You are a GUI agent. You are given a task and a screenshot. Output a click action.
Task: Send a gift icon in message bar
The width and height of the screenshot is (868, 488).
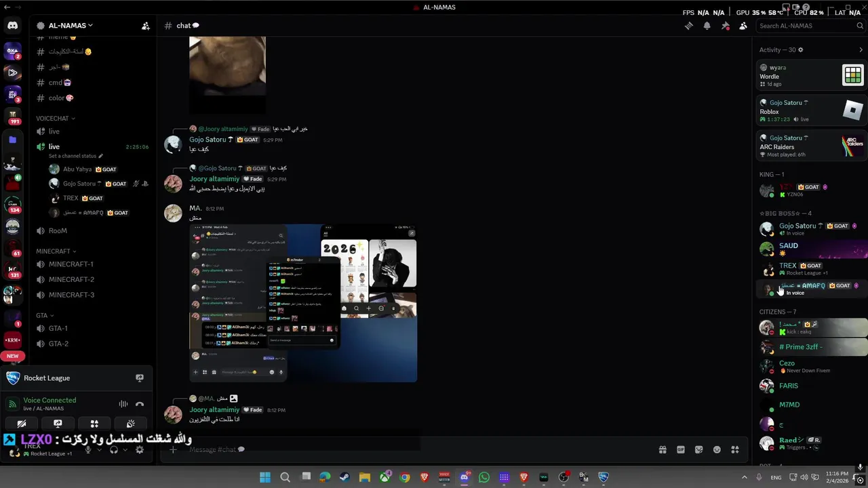[663, 449]
